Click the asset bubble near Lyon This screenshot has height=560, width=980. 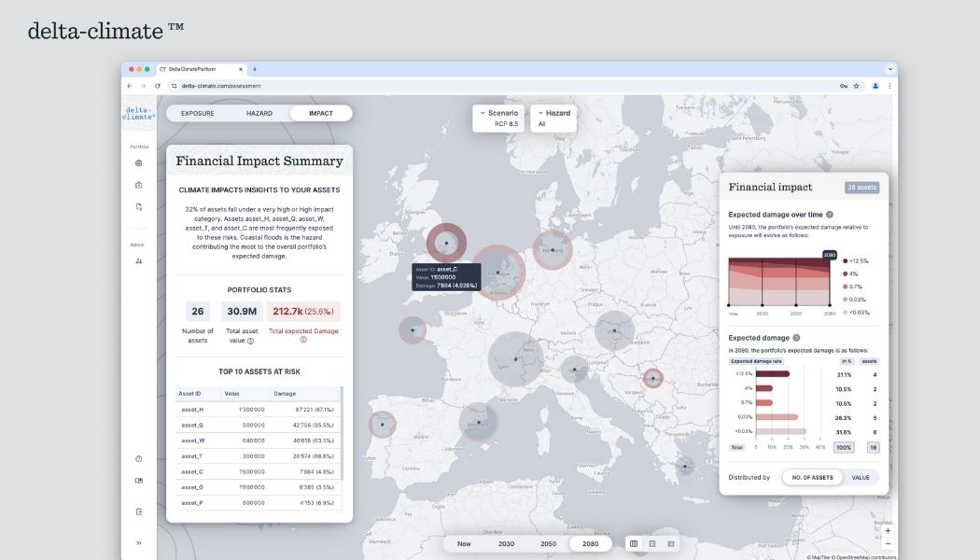click(x=515, y=359)
